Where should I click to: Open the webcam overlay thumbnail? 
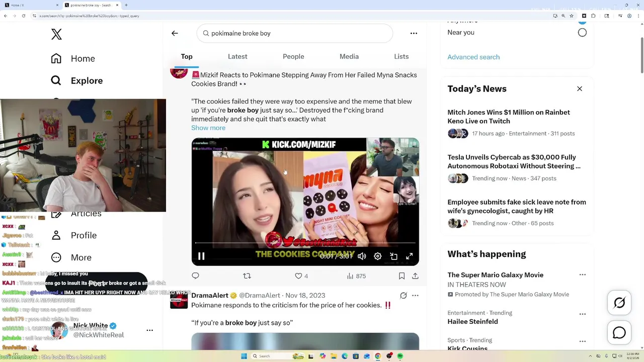point(83,155)
